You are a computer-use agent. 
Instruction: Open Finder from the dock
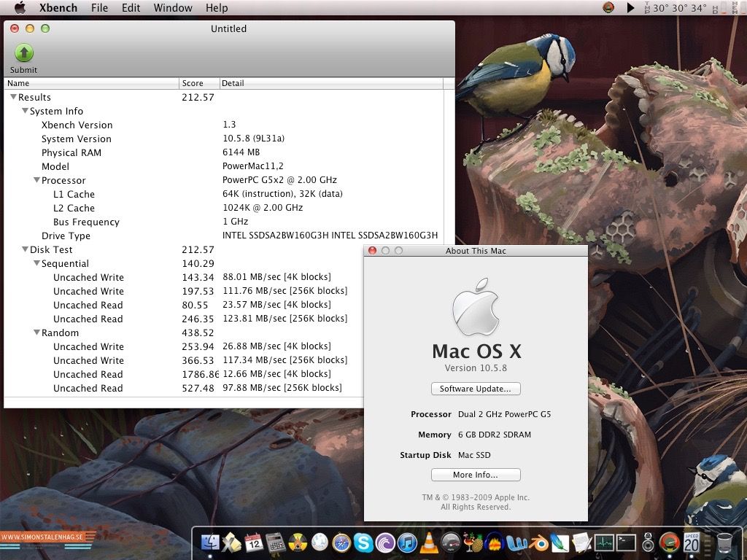(210, 542)
